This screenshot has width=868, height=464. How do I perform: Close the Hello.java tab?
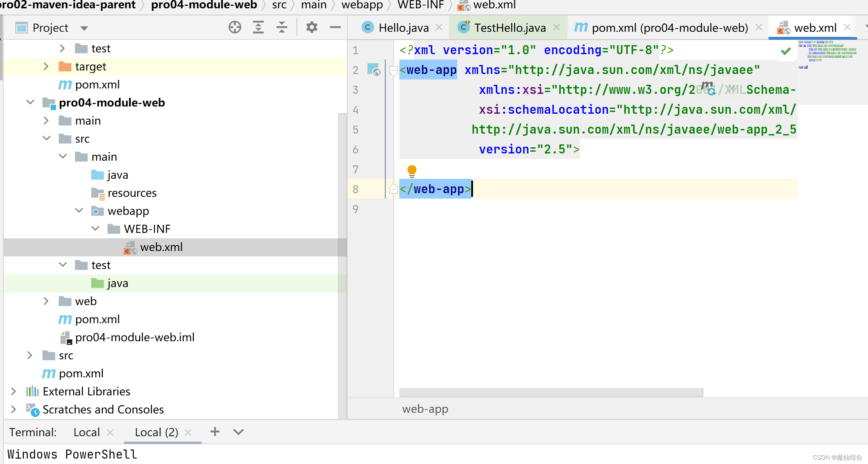tap(439, 27)
